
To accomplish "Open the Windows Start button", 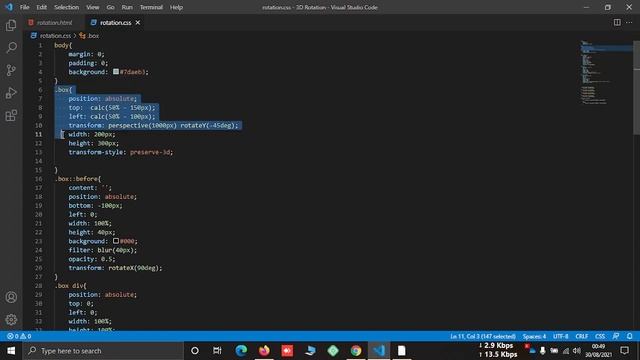I will coord(11,351).
